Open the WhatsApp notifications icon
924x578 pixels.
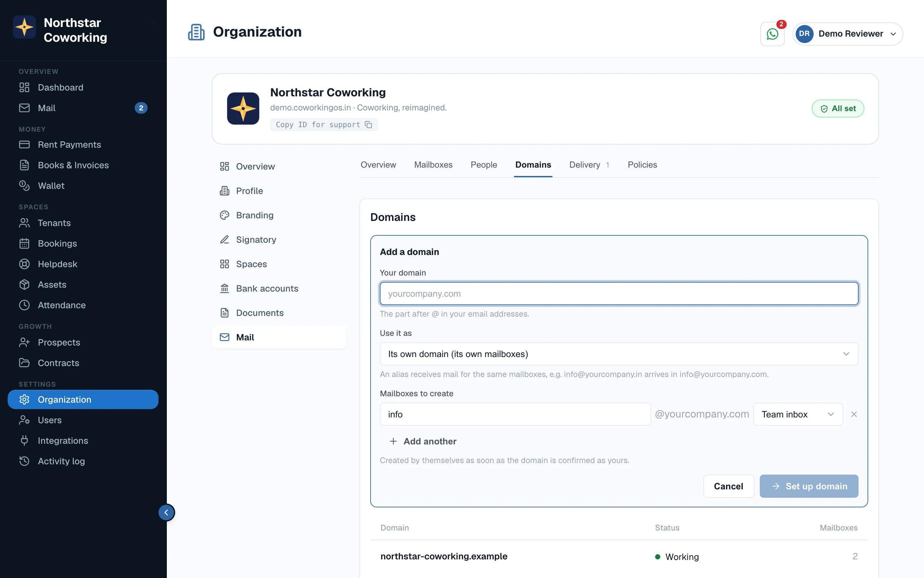coord(772,34)
